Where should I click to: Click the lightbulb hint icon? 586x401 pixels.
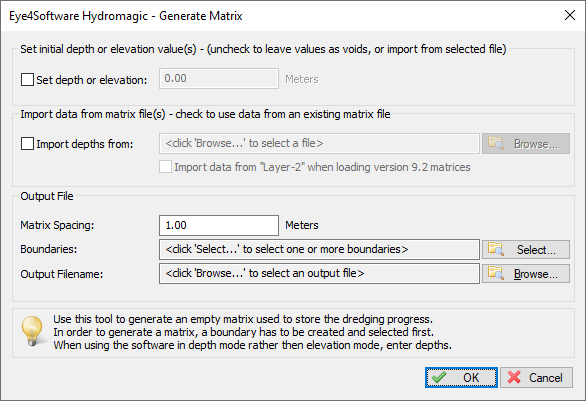coord(33,331)
